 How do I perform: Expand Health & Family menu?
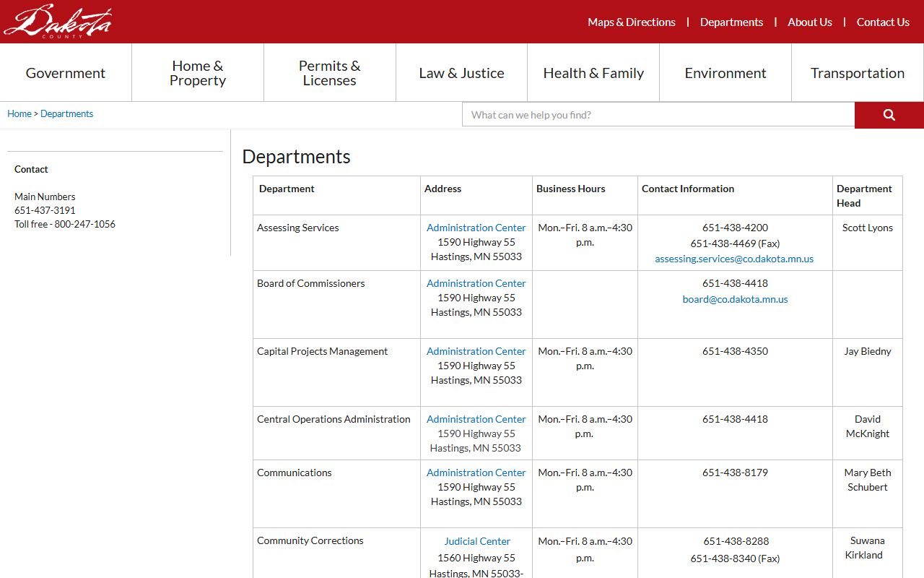[x=593, y=73]
